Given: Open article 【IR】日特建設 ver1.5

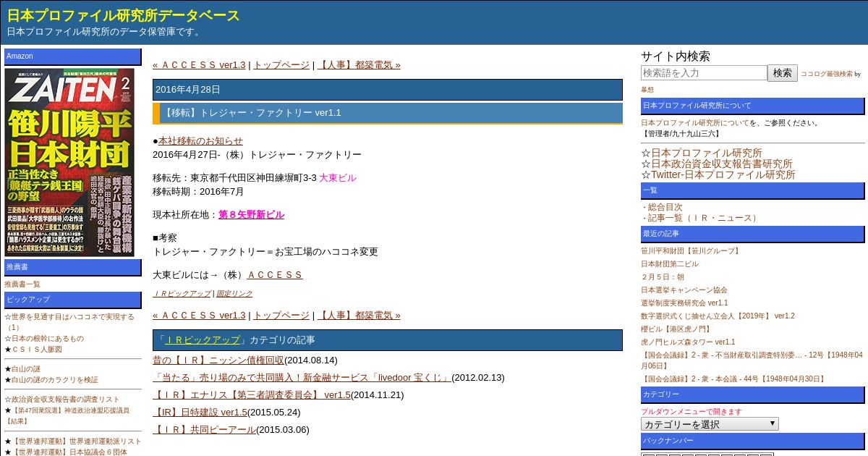Looking at the screenshot, I should click(x=200, y=412).
